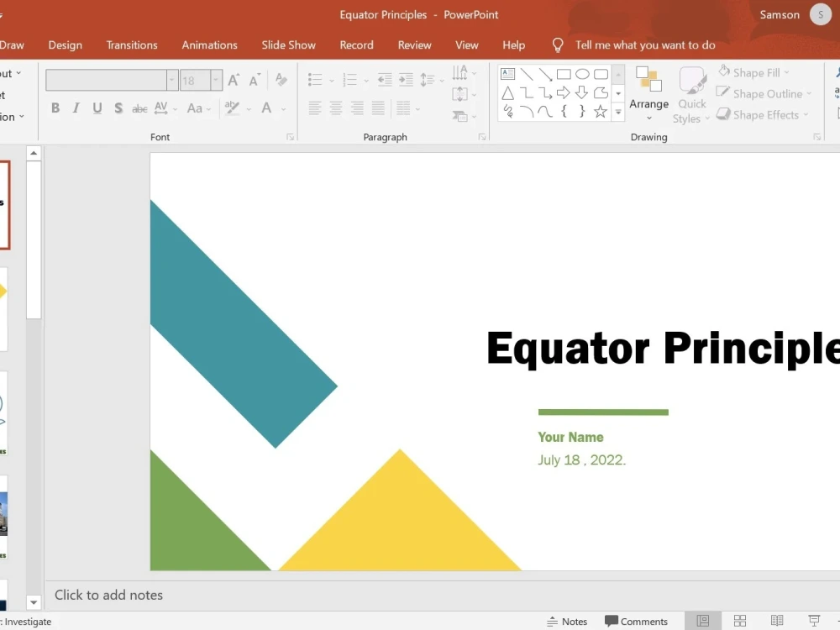840x630 pixels.
Task: Select the Isosceles Triangle shape
Action: pos(507,93)
